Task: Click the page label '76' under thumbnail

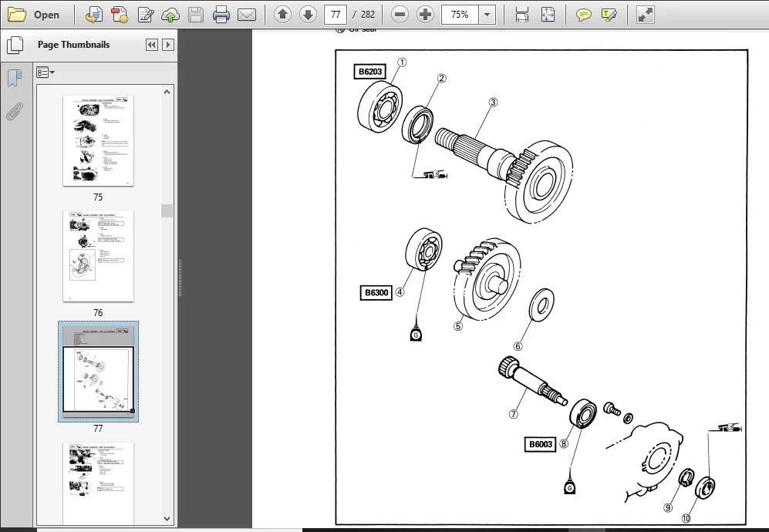Action: 98,313
